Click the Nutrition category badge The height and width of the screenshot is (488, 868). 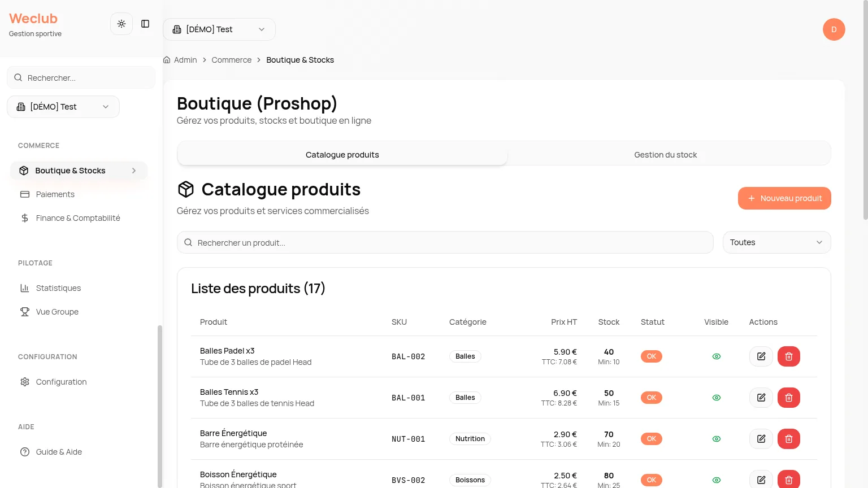click(x=470, y=439)
